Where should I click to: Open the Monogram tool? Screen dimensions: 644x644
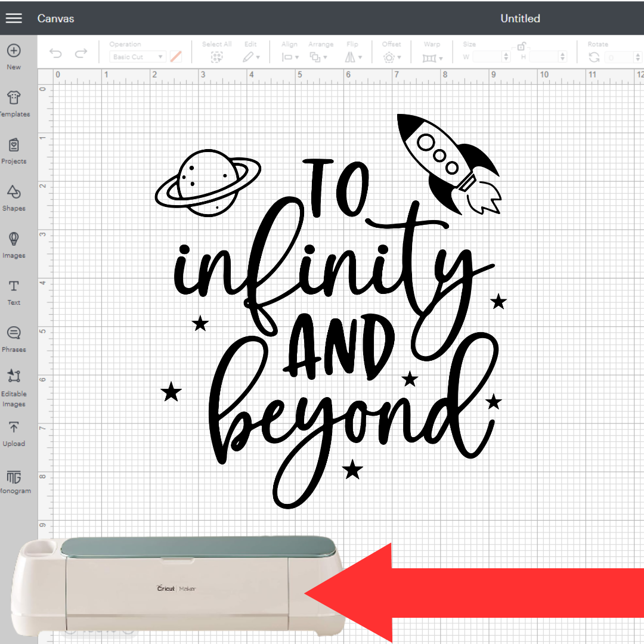[14, 482]
